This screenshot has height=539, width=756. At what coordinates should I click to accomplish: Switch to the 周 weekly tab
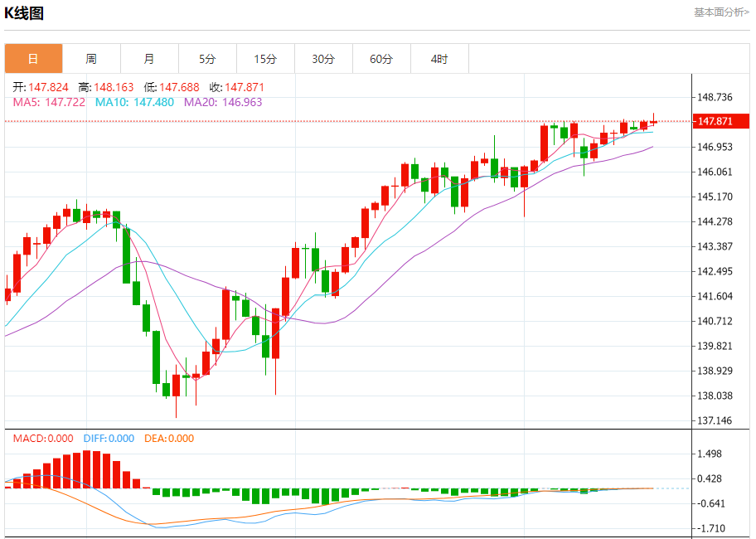click(92, 59)
